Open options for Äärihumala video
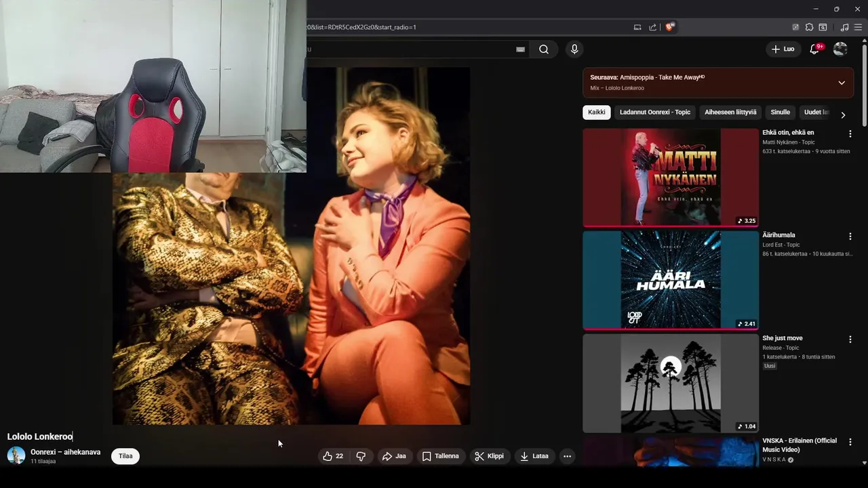Image resolution: width=868 pixels, height=488 pixels. click(x=850, y=237)
